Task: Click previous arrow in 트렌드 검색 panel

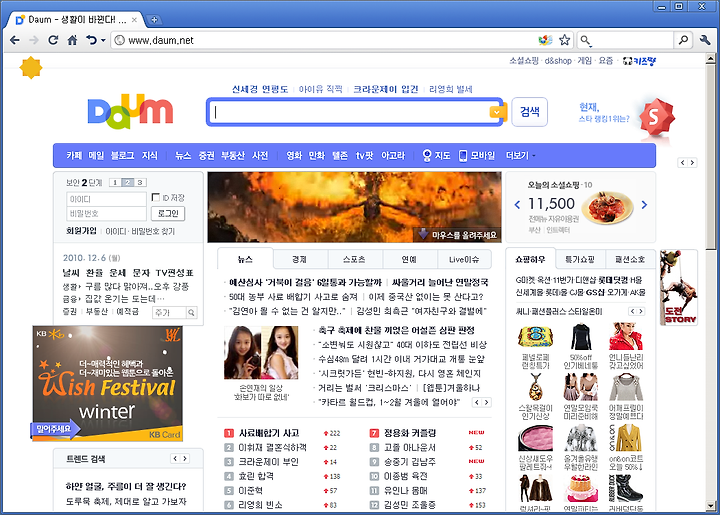Action: coord(175,459)
